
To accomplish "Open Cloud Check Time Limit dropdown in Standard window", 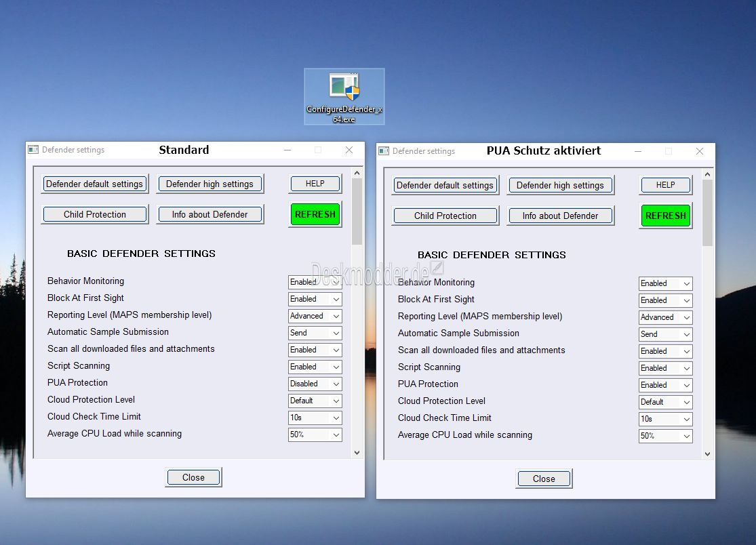I will pos(315,418).
